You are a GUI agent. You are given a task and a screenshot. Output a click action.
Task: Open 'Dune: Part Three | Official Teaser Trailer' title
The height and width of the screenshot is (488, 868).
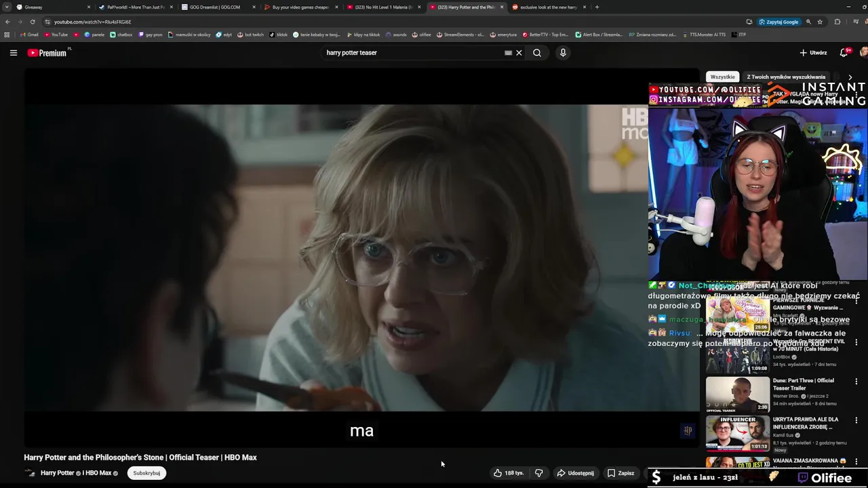(804, 384)
